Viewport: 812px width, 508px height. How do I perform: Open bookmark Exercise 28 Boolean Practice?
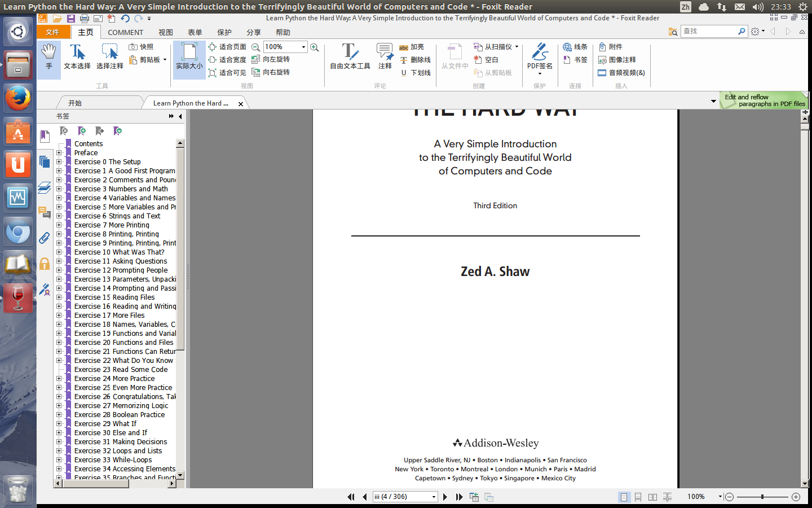120,415
